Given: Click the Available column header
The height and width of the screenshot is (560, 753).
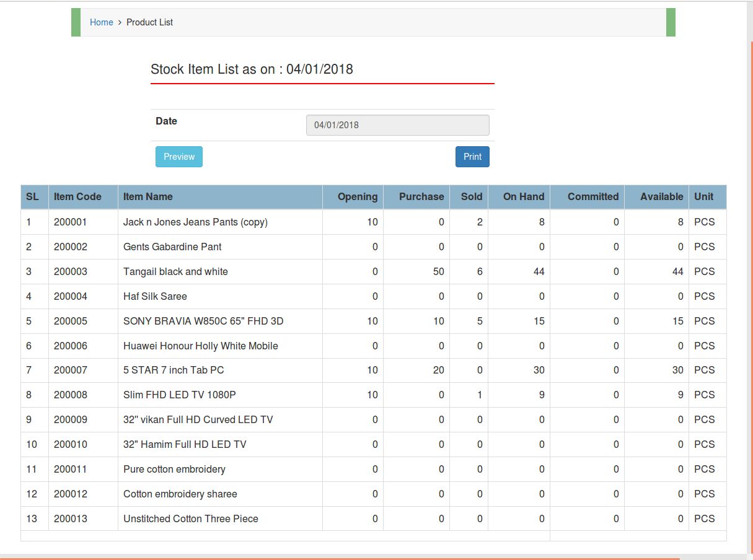Looking at the screenshot, I should click(x=661, y=196).
